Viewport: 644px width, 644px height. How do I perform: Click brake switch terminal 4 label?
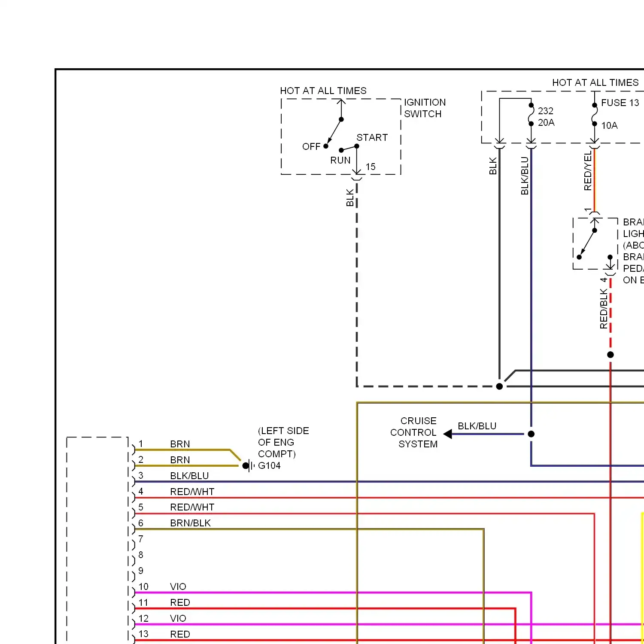[x=604, y=280]
